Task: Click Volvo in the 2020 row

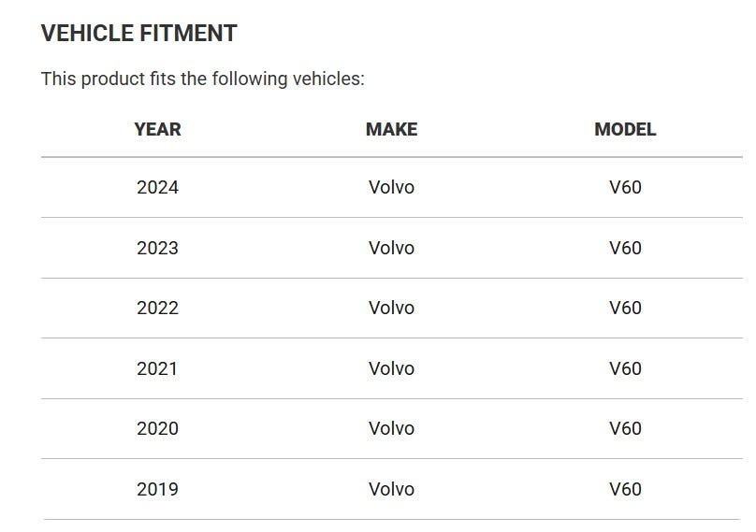Action: (391, 428)
